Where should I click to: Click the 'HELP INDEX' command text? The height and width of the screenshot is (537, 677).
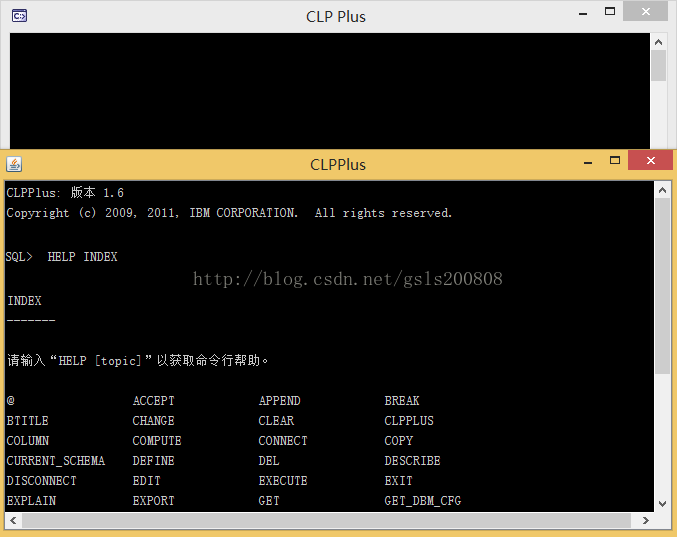82,257
